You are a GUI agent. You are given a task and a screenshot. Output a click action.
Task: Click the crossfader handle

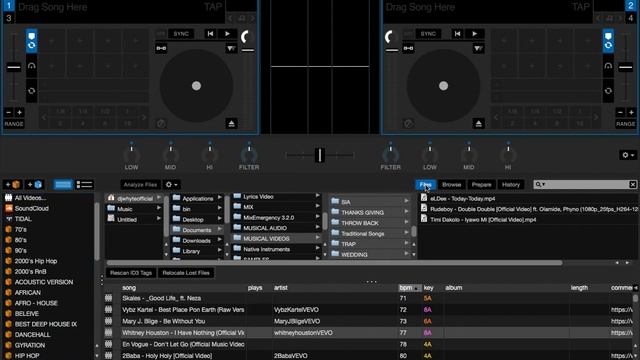point(320,155)
